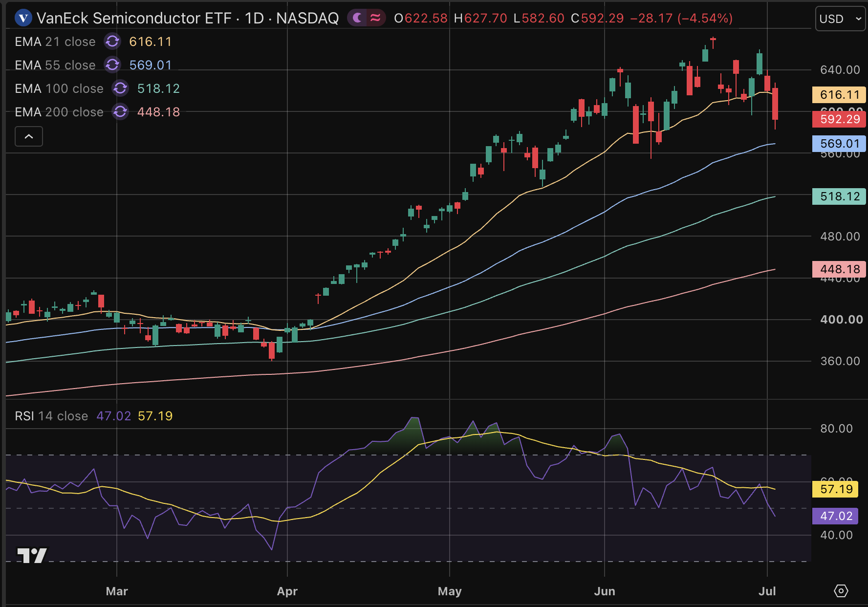Open chart settings via the gear icon
This screenshot has width=868, height=607.
(x=841, y=591)
